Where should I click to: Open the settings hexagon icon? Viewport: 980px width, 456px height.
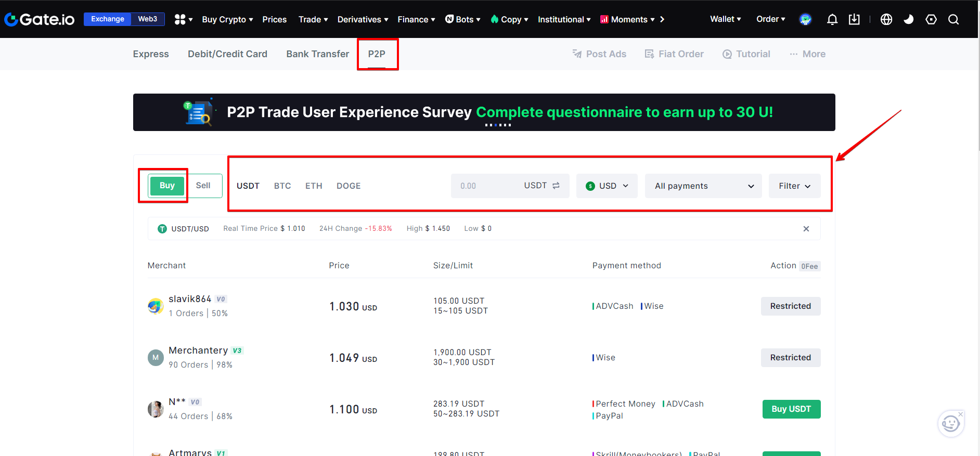[x=931, y=19]
